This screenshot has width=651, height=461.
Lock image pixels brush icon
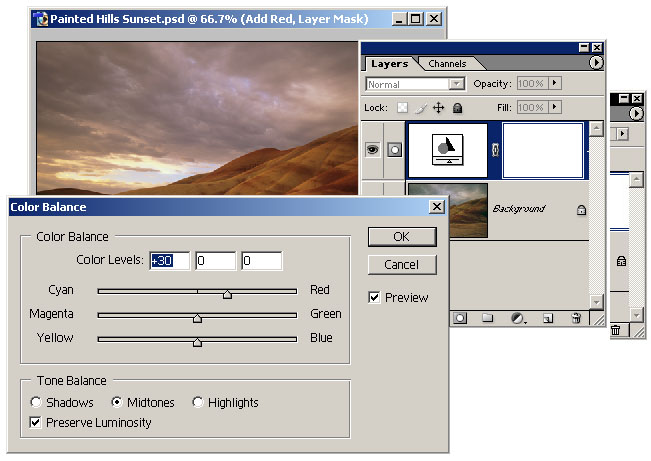[421, 108]
